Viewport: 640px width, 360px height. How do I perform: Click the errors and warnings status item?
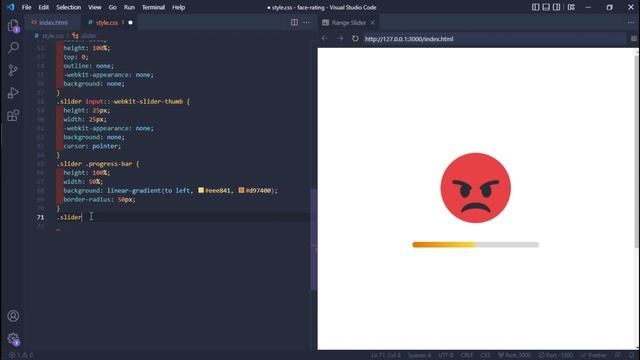(x=21, y=355)
